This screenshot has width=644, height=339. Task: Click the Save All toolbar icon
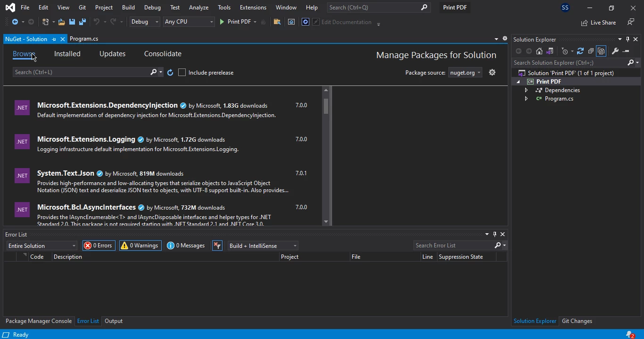click(x=83, y=22)
